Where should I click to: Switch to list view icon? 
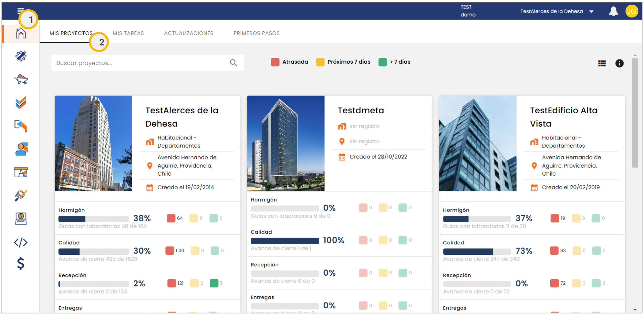(x=602, y=63)
